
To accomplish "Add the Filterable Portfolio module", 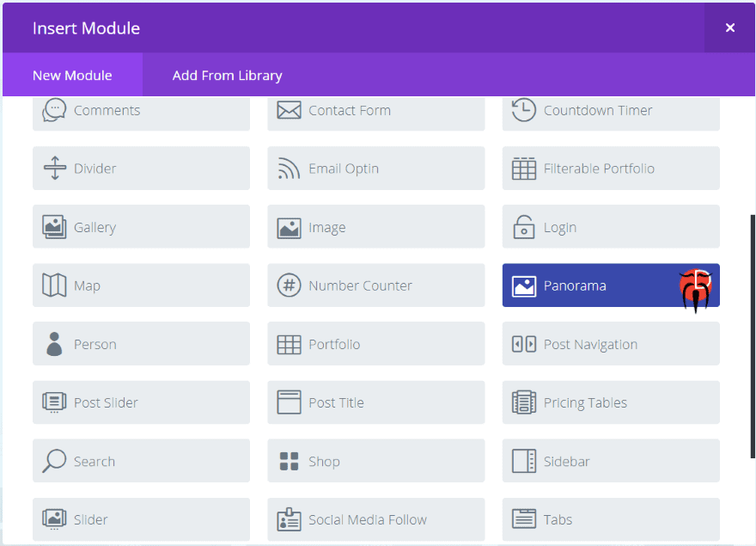I will click(611, 169).
